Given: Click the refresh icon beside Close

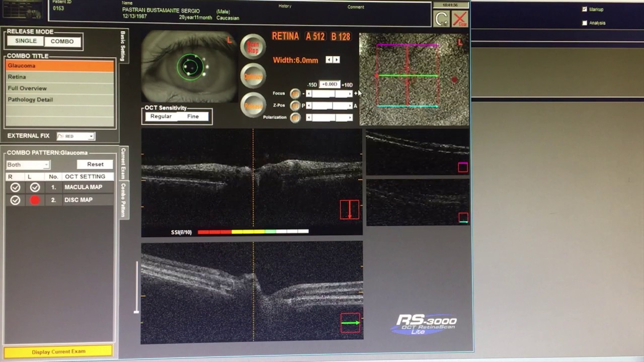Looking at the screenshot, I should (441, 19).
